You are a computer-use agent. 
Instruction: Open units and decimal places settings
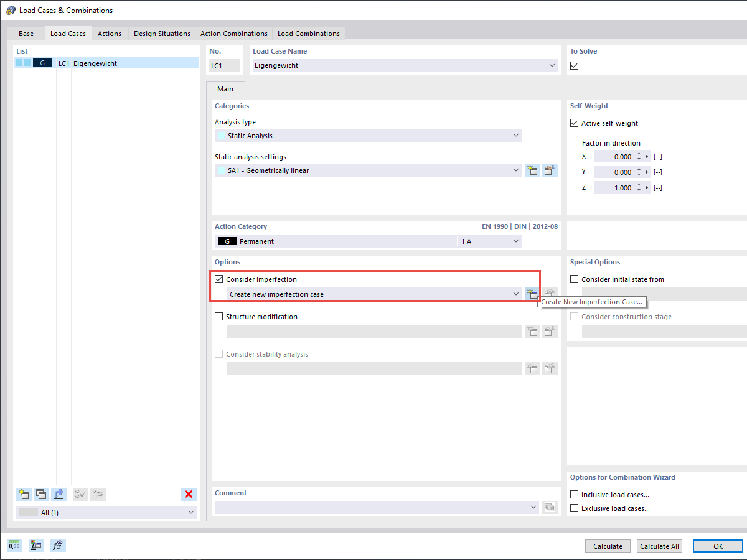(14, 546)
